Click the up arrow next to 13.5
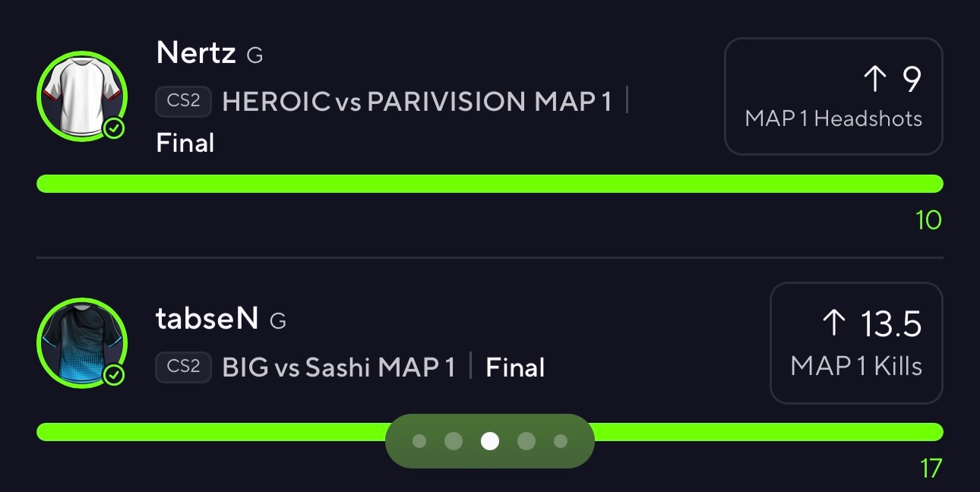Image resolution: width=980 pixels, height=492 pixels. click(833, 324)
